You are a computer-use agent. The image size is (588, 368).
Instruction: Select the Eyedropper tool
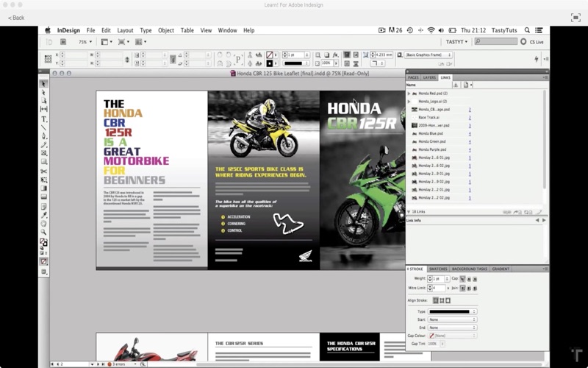[x=43, y=215]
